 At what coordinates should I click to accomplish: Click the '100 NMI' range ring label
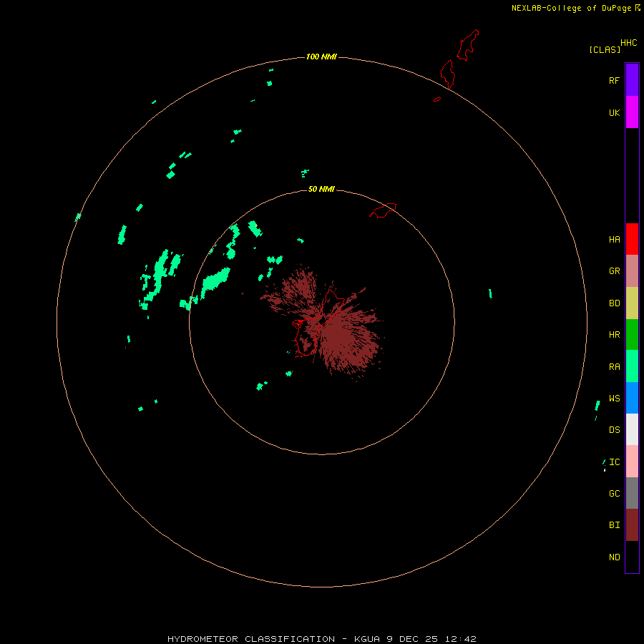point(321,57)
